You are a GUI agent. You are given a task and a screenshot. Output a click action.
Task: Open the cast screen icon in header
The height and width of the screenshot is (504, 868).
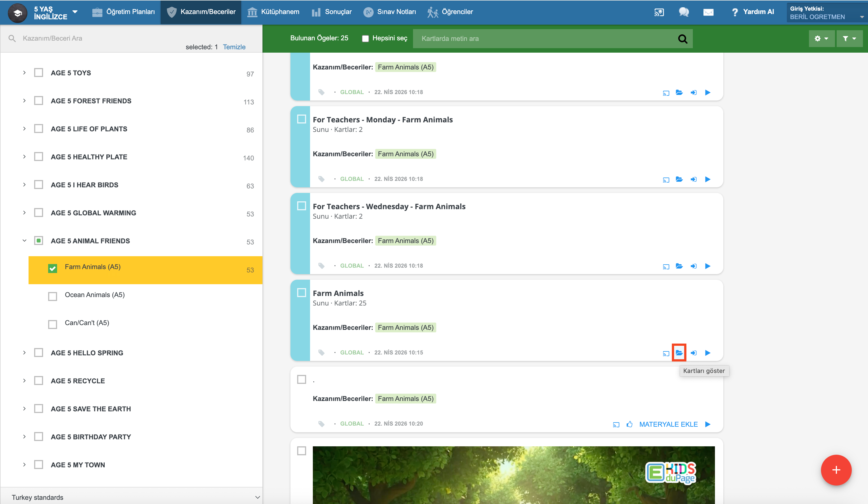pyautogui.click(x=659, y=12)
